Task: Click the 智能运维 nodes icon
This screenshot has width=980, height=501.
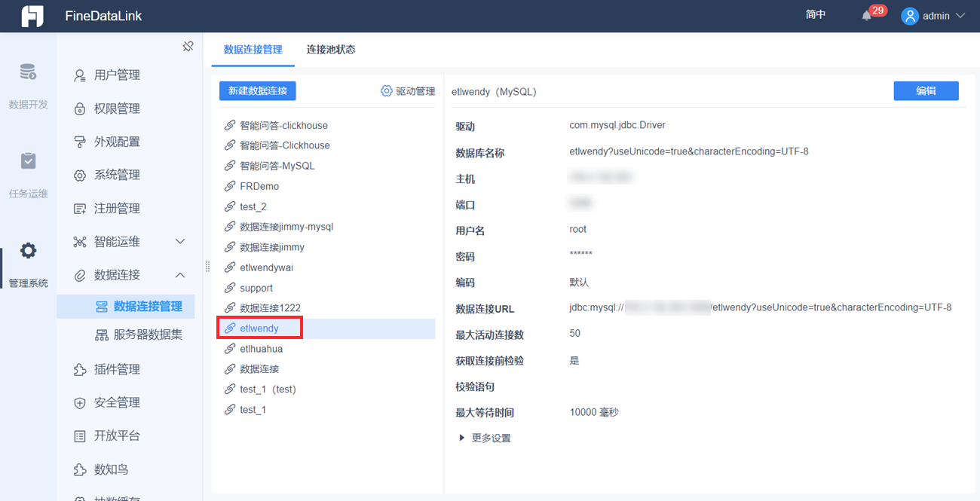Action: 79,242
